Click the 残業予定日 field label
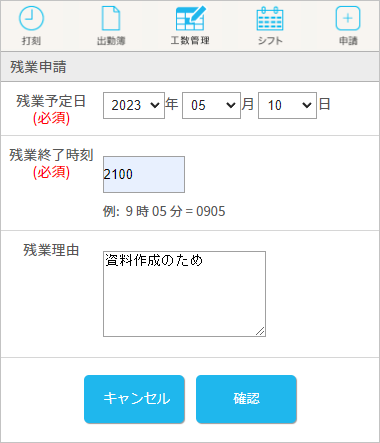Screen dimensions: 380x443 51,101
